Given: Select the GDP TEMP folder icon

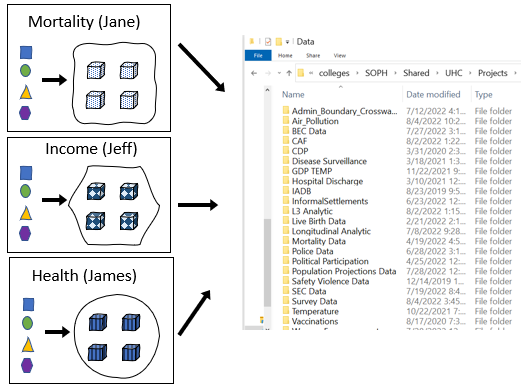Looking at the screenshot, I should [286, 170].
